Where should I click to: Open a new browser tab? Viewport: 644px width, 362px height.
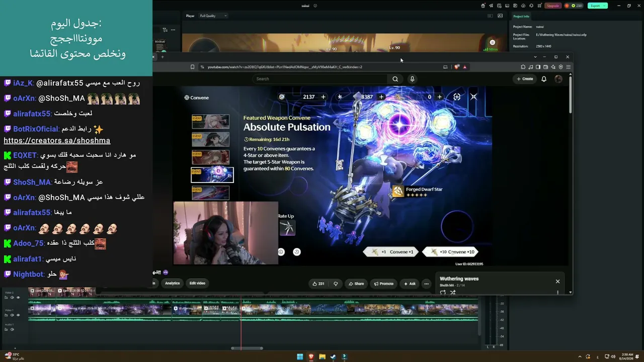click(162, 57)
